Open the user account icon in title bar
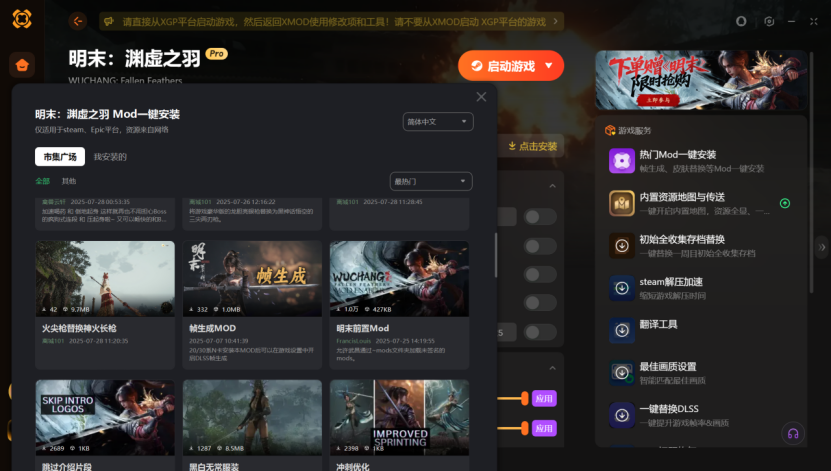 pyautogui.click(x=741, y=21)
